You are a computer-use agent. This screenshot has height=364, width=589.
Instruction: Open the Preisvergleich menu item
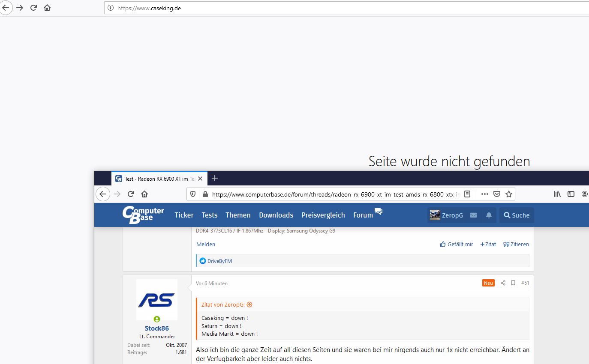click(x=323, y=215)
